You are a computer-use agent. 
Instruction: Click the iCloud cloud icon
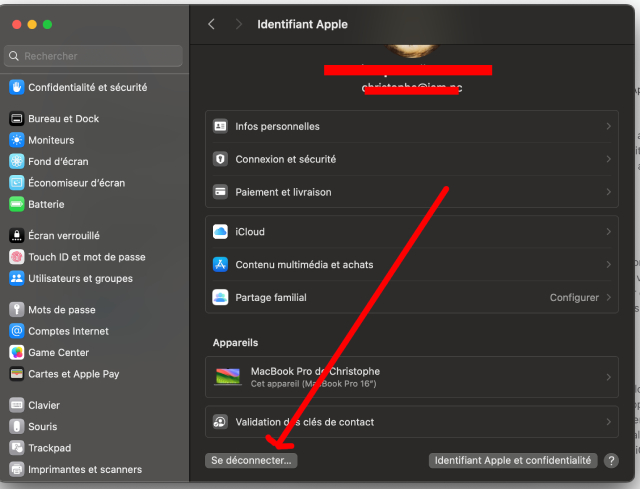(220, 231)
